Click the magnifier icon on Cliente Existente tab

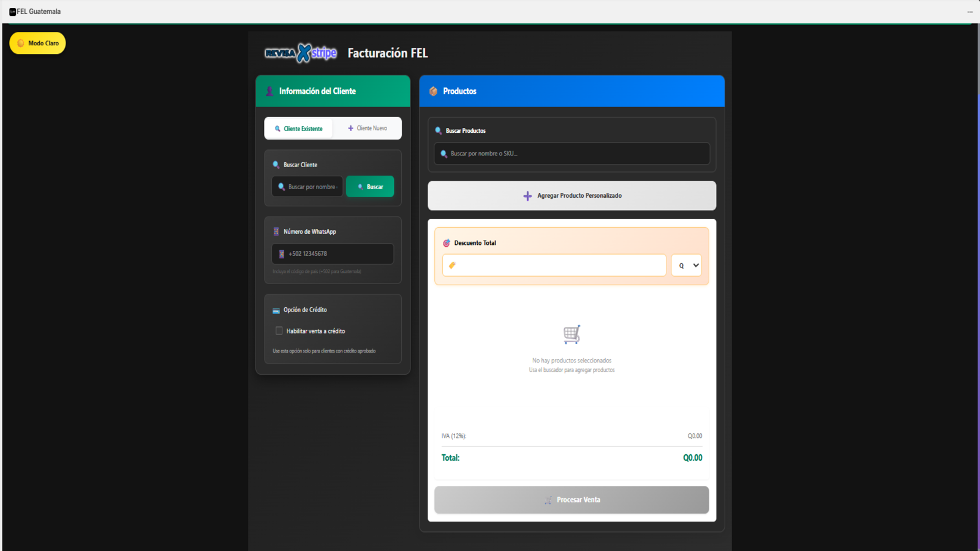(x=277, y=129)
